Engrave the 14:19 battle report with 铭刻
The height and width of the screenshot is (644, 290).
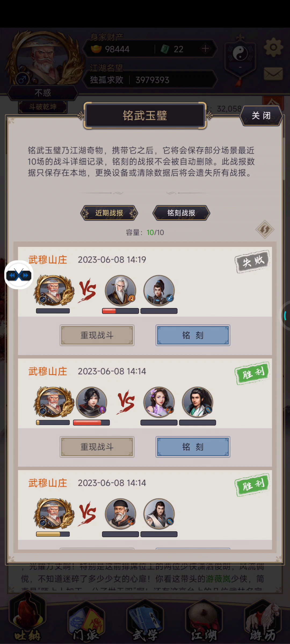(x=193, y=335)
